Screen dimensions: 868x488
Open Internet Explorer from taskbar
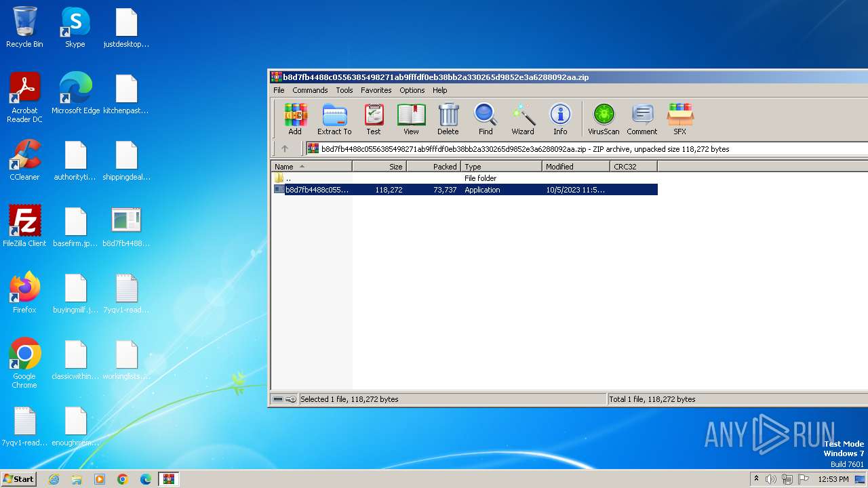[54, 479]
